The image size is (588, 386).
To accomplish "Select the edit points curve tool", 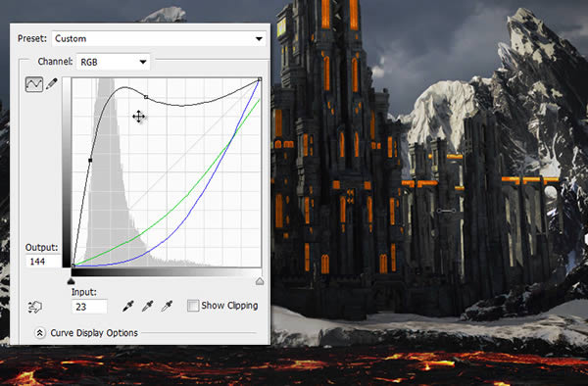I will coord(34,84).
